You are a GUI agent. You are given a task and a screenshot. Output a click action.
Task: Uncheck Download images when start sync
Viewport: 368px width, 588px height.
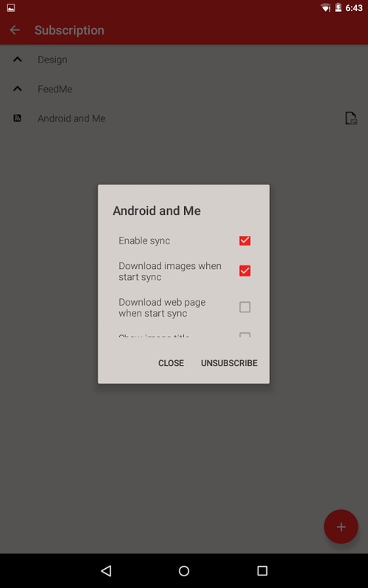click(x=245, y=270)
